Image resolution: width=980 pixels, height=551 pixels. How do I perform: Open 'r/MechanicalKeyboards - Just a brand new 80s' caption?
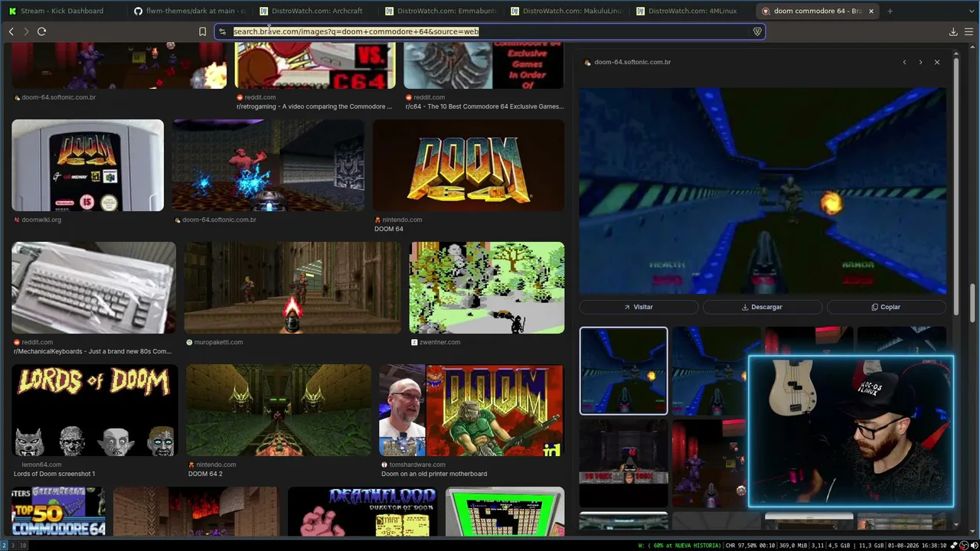click(x=93, y=351)
